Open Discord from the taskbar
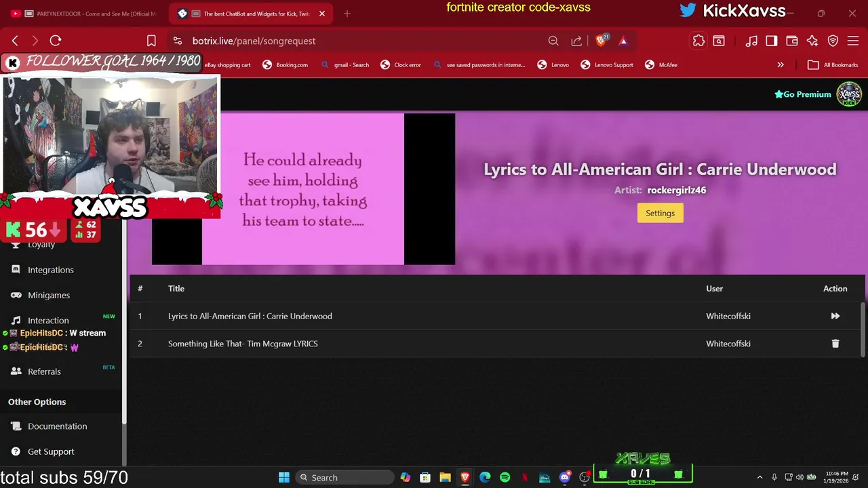This screenshot has height=488, width=868. point(564,477)
